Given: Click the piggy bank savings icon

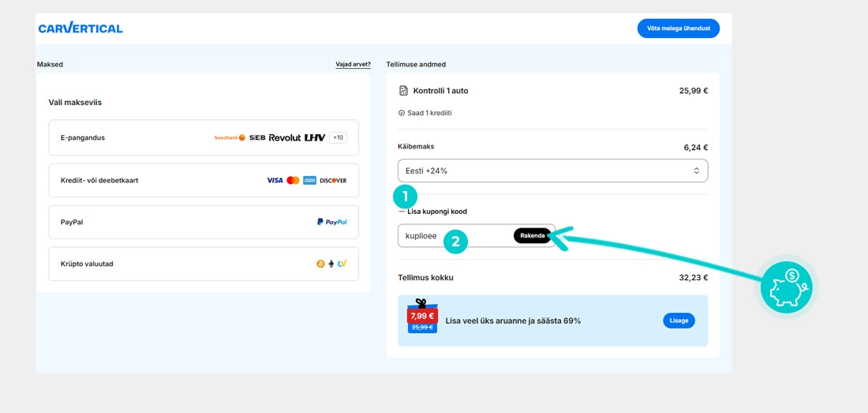Looking at the screenshot, I should (786, 287).
